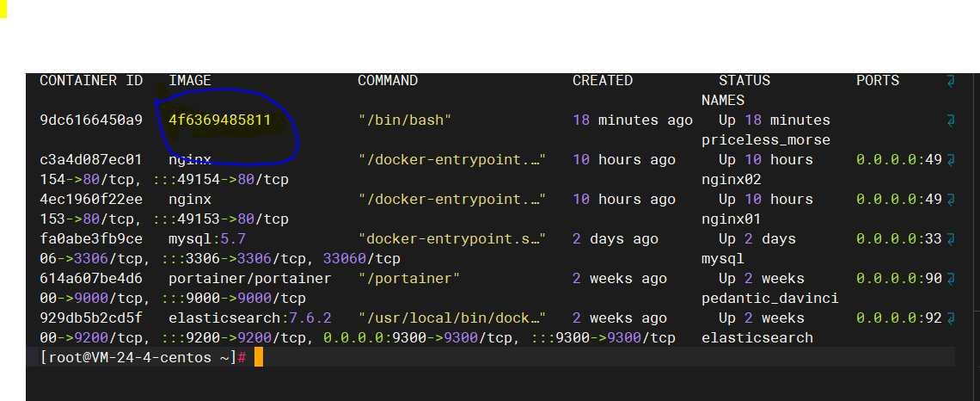Click the 33060/tcp port text
Viewport: 980px width, 401px height.
pyautogui.click(x=362, y=259)
